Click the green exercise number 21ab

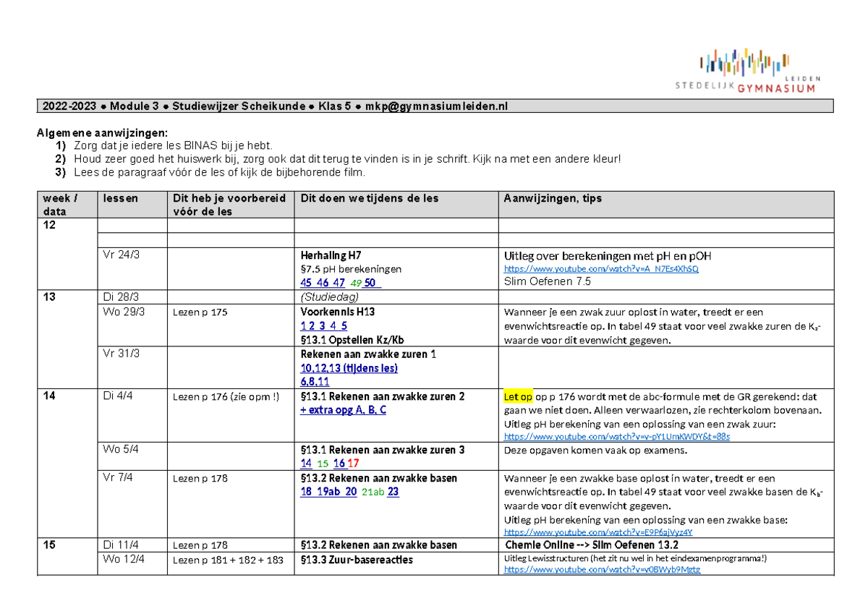(x=373, y=492)
